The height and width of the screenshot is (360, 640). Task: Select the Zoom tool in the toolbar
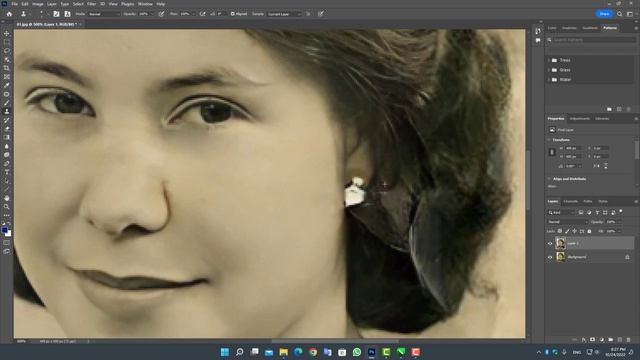7,207
